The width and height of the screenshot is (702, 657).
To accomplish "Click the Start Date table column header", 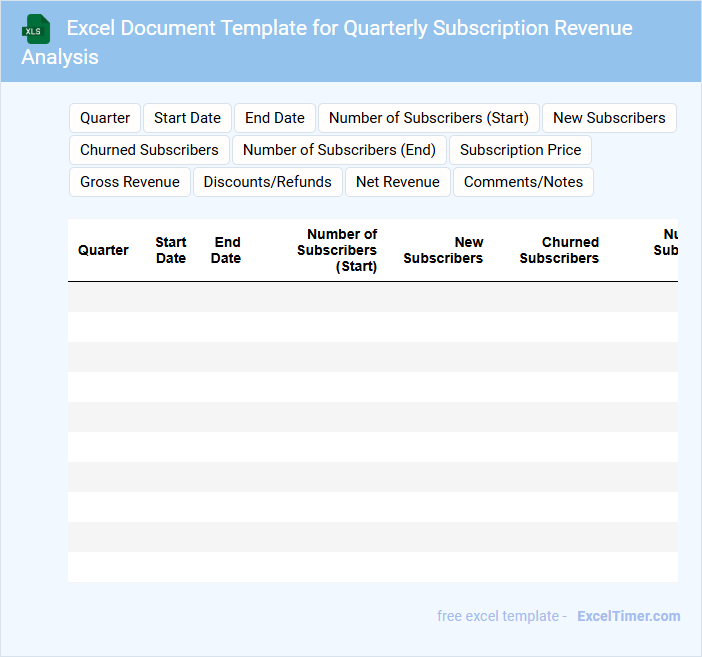I will pyautogui.click(x=171, y=250).
